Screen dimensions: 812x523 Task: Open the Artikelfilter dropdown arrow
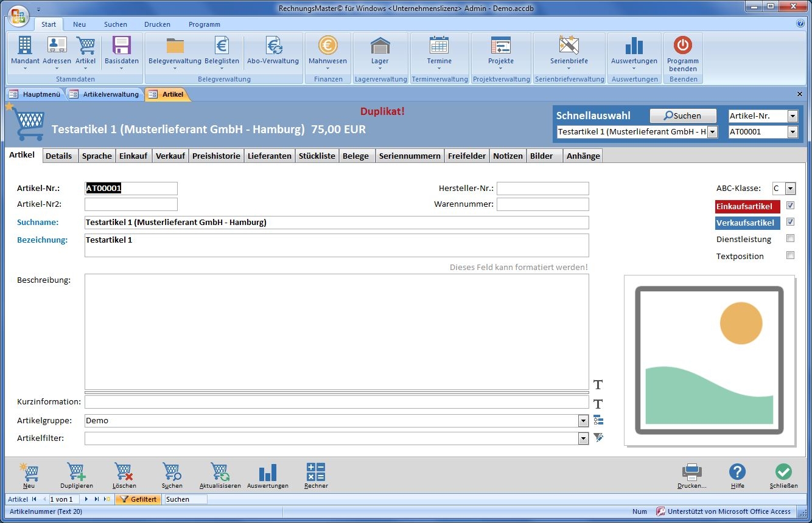(x=583, y=438)
